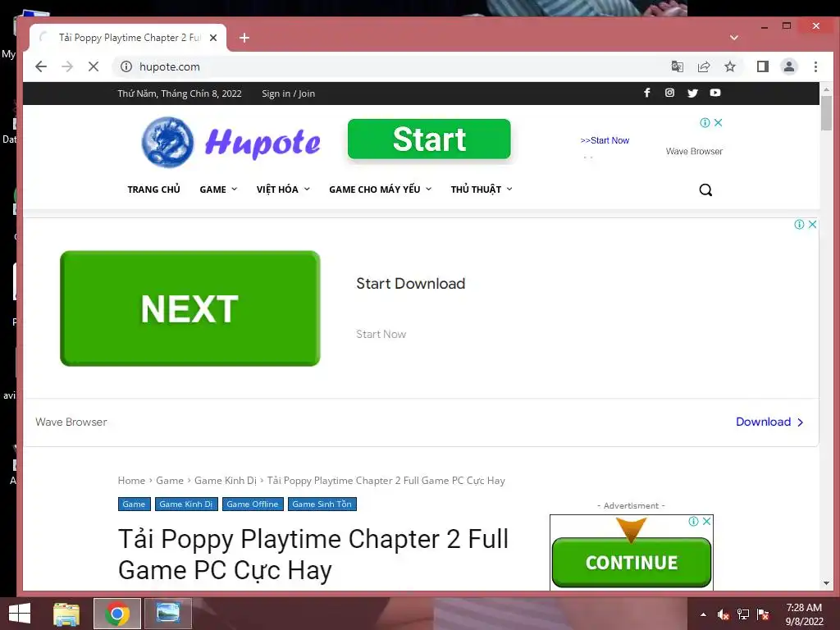Viewport: 840px width, 630px height.
Task: Open a new tab with plus button
Action: tap(244, 38)
